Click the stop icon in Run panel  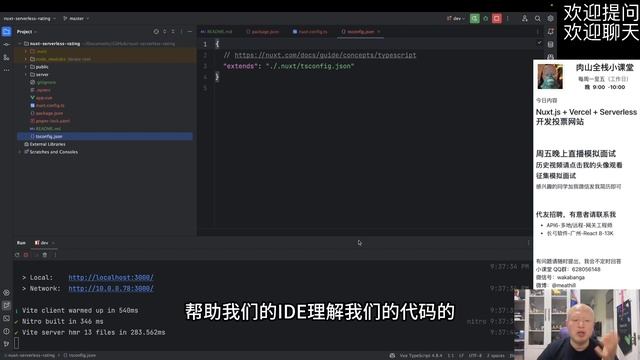point(26,255)
